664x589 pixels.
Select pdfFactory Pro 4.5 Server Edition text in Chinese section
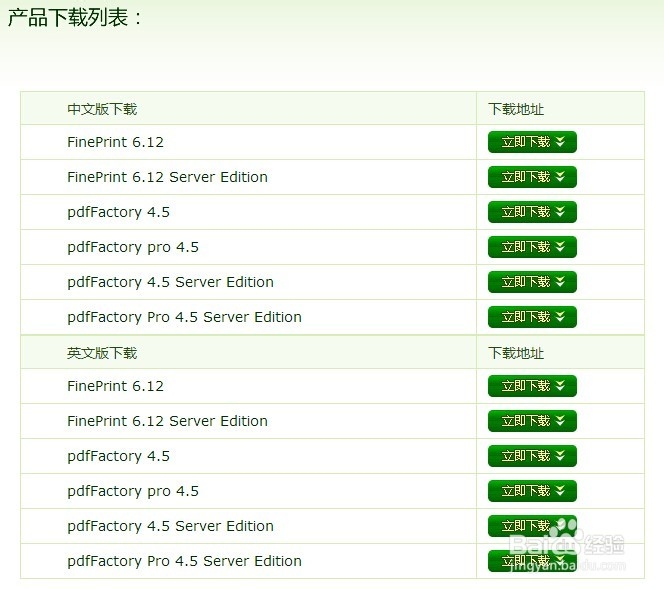184,318
